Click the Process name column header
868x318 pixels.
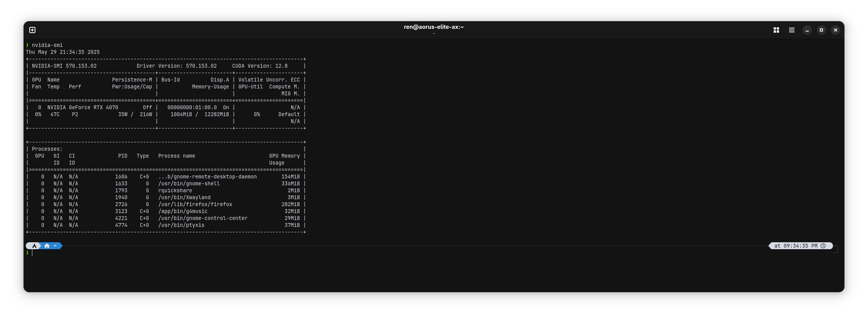(x=177, y=156)
